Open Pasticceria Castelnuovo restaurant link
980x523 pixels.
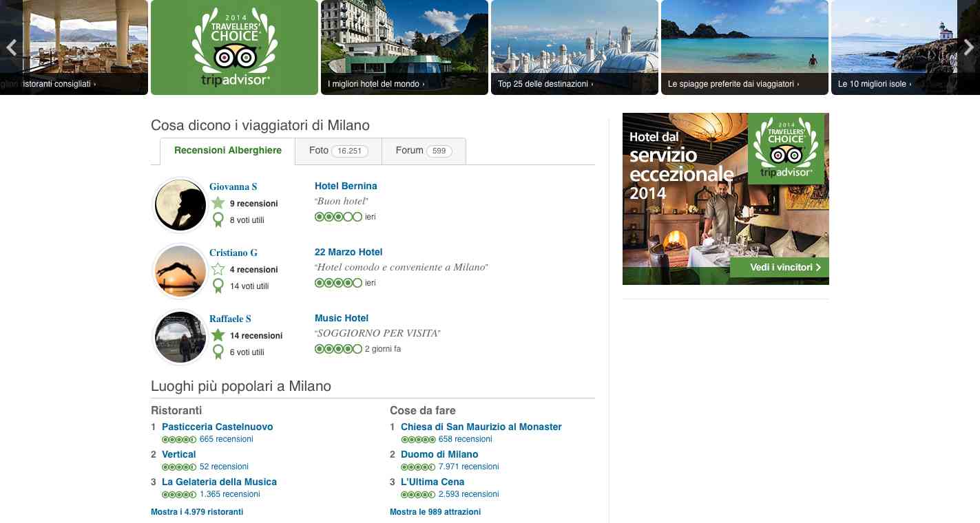pos(218,427)
